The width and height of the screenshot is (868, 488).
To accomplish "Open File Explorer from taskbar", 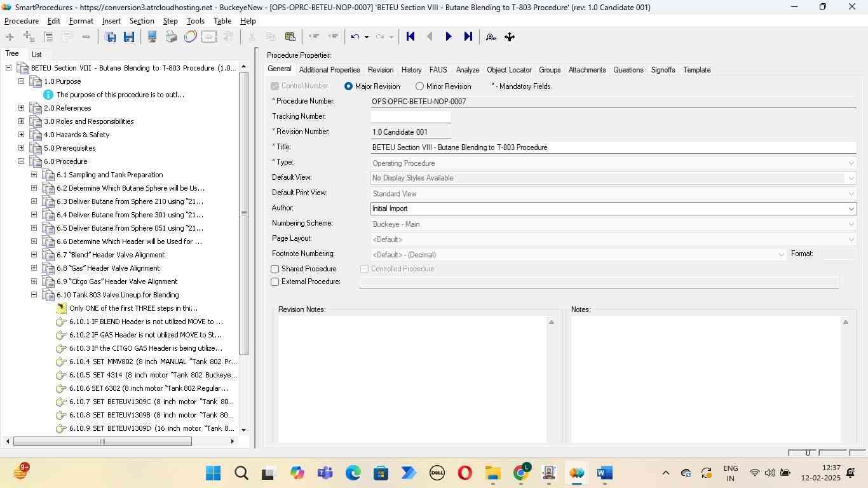I will tap(493, 473).
